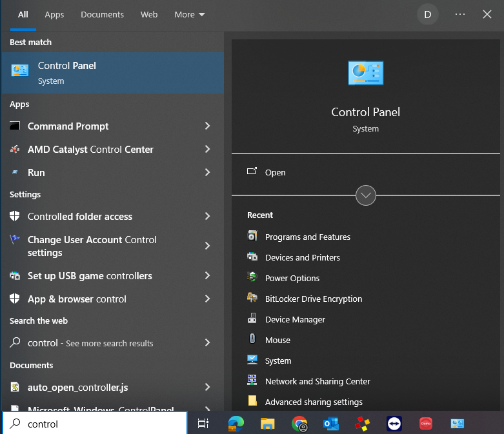Launch Microsoft Edge from the taskbar

pos(236,424)
